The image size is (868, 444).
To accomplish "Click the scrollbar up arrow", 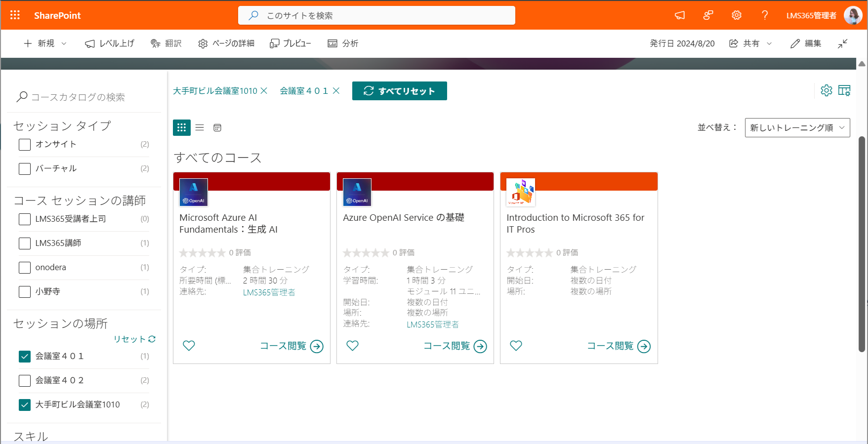I will coord(862,64).
